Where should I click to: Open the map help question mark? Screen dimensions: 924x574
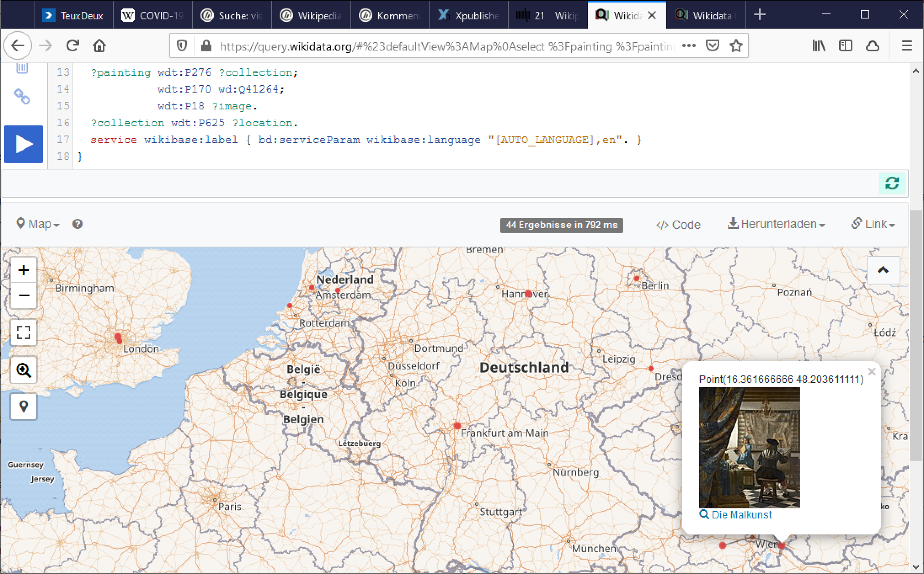[77, 224]
